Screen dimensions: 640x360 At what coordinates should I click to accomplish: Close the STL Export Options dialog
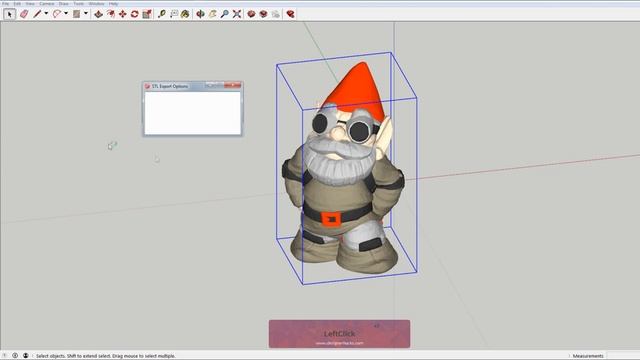233,85
